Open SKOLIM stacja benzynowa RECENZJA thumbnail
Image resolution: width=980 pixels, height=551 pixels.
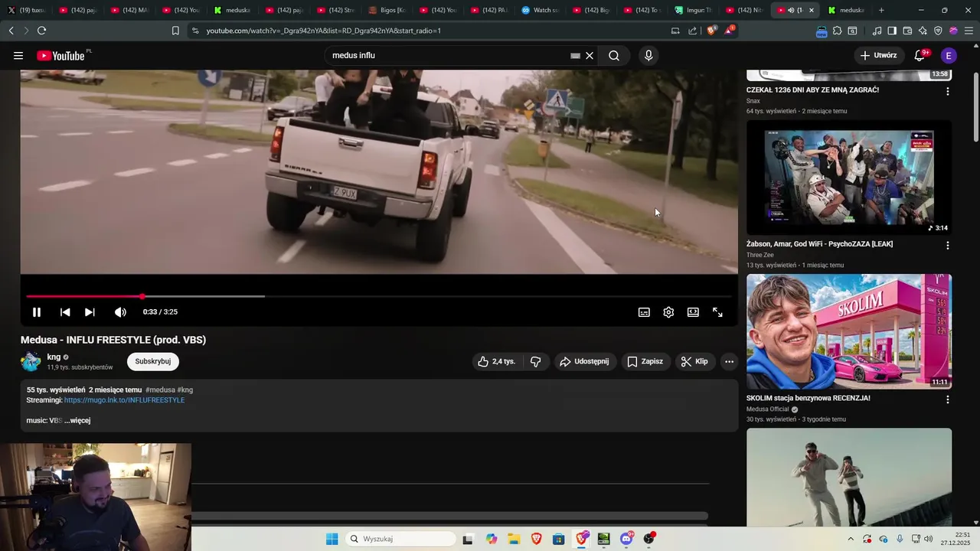[x=849, y=331]
